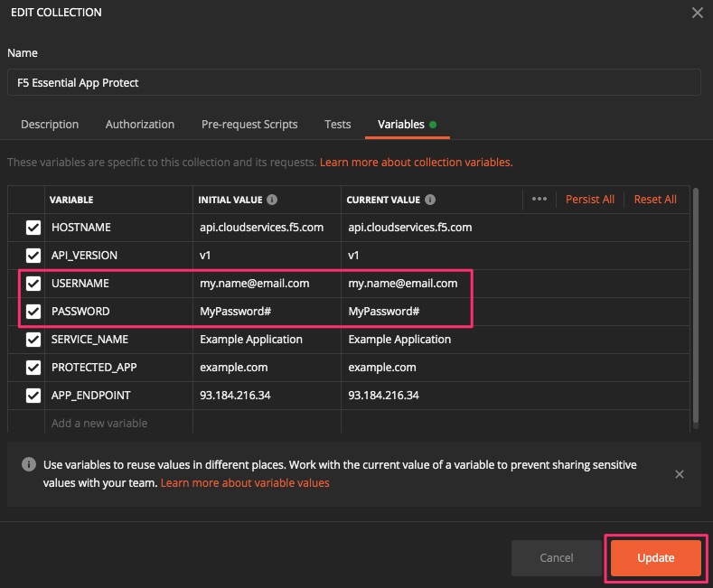The image size is (713, 588).
Task: Click the info icon in the tip banner
Action: pyautogui.click(x=29, y=464)
